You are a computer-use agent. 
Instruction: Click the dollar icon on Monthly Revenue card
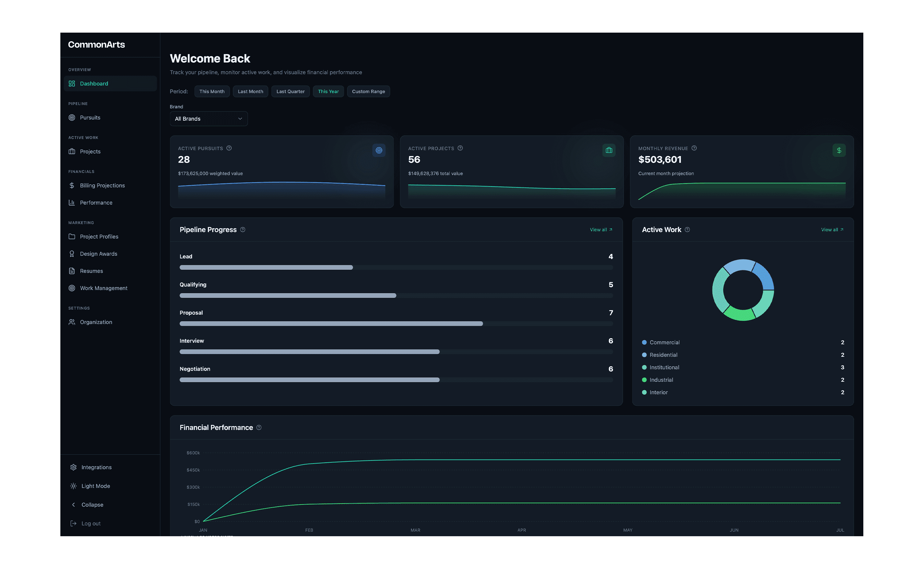tap(839, 151)
